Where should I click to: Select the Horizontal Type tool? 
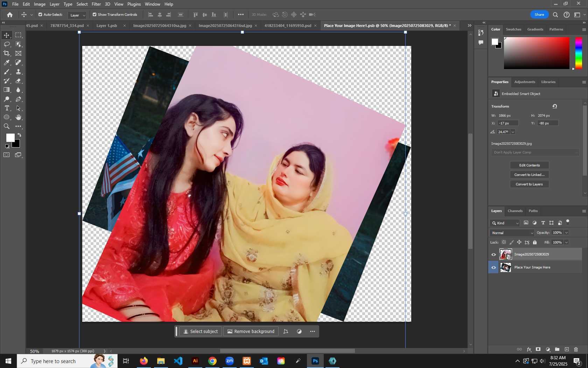coord(7,108)
